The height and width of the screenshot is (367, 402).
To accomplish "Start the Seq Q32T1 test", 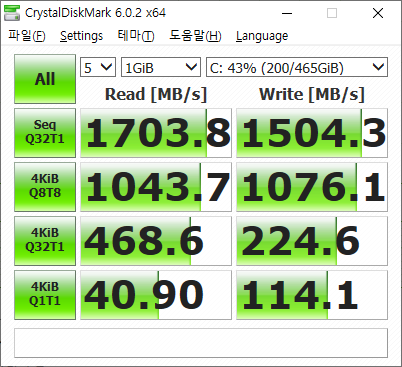I will click(45, 133).
